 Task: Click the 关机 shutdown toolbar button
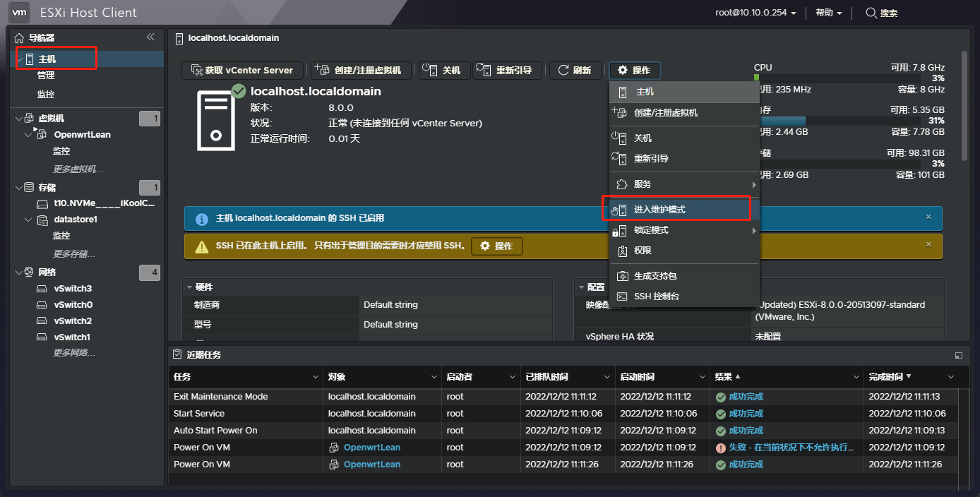click(x=443, y=71)
